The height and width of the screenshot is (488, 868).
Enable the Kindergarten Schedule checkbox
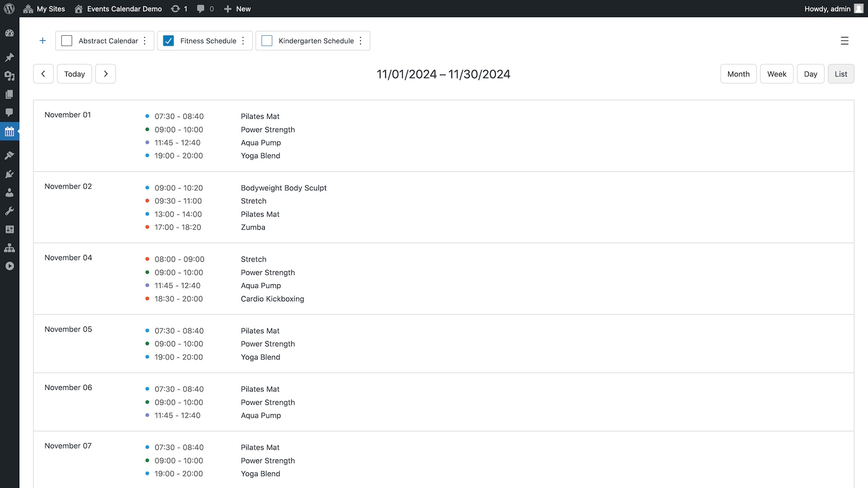click(x=266, y=40)
